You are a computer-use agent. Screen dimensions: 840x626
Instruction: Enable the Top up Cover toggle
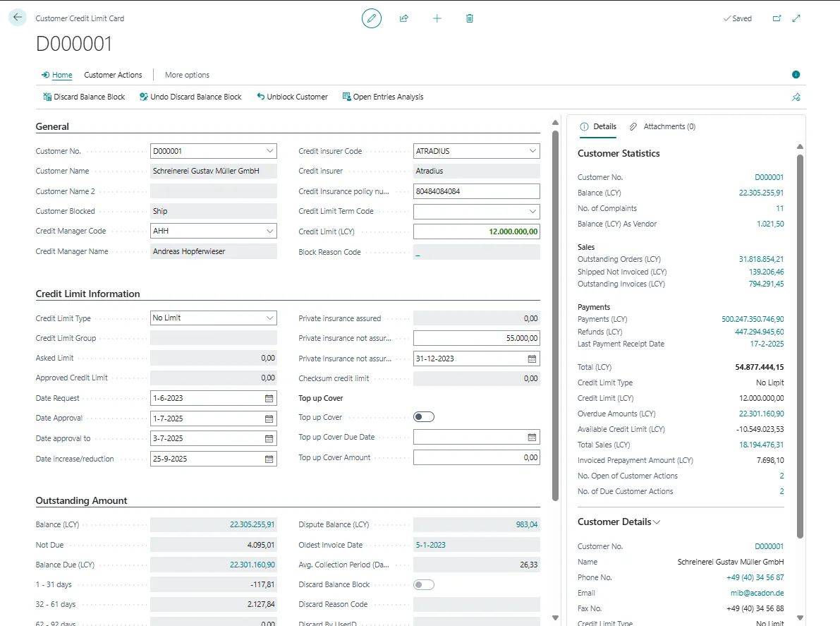424,417
